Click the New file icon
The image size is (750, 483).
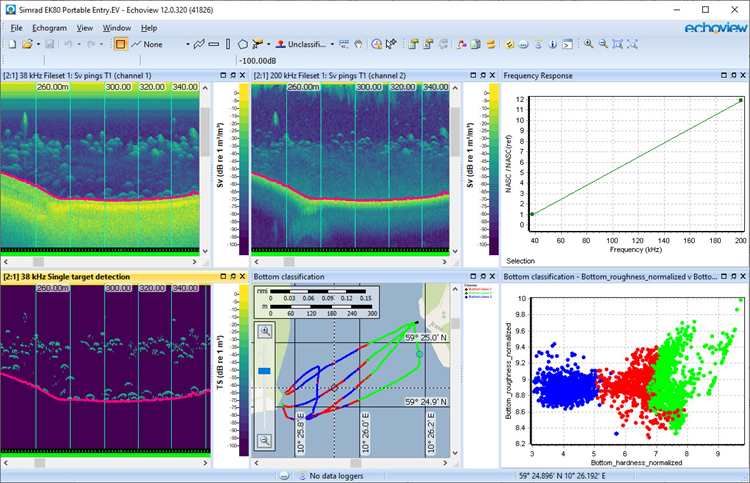coord(12,44)
